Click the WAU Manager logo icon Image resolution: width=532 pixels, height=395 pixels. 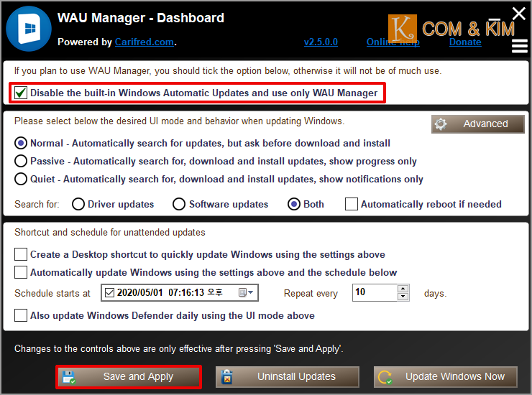[29, 29]
